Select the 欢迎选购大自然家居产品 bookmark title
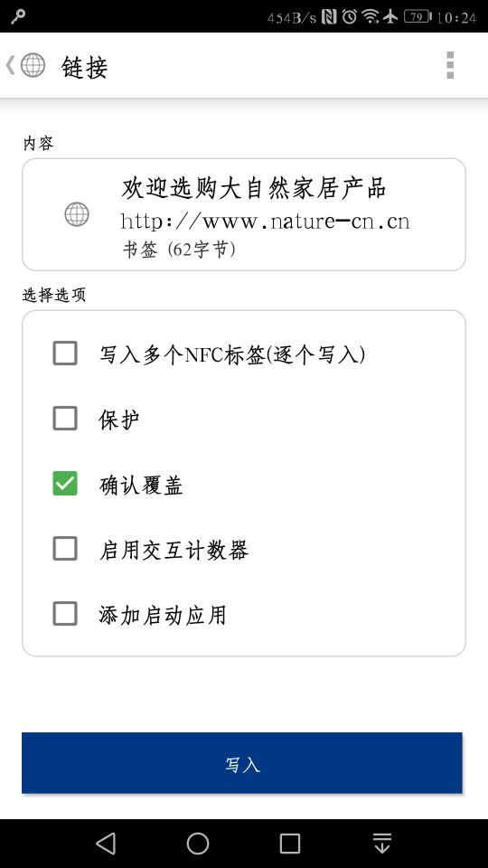488x868 pixels. coord(253,188)
